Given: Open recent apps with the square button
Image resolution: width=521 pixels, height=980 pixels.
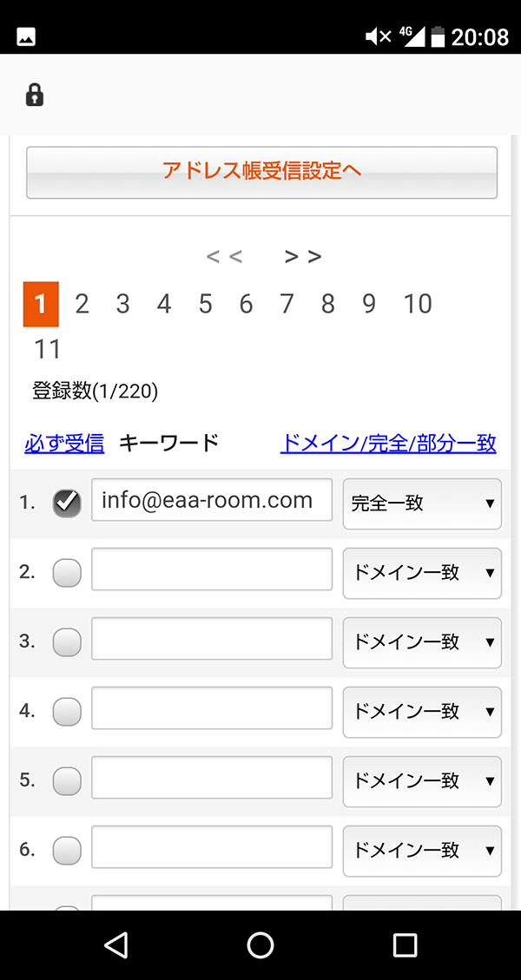Looking at the screenshot, I should click(405, 944).
